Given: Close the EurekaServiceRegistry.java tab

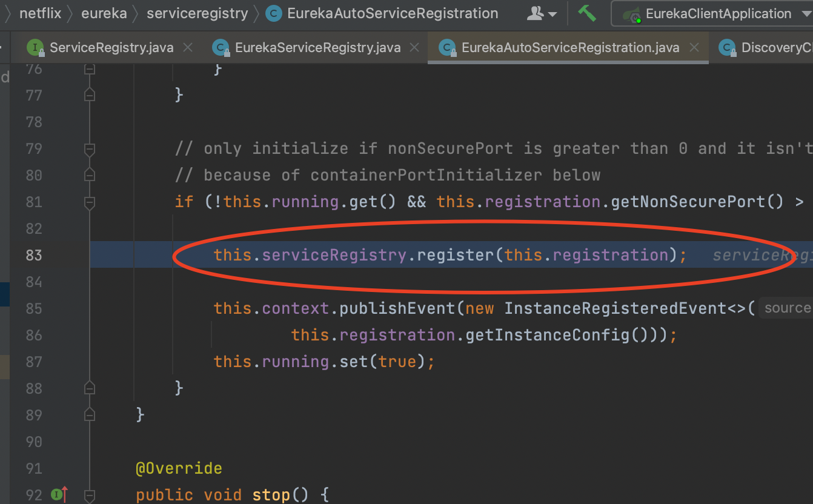Looking at the screenshot, I should point(414,47).
